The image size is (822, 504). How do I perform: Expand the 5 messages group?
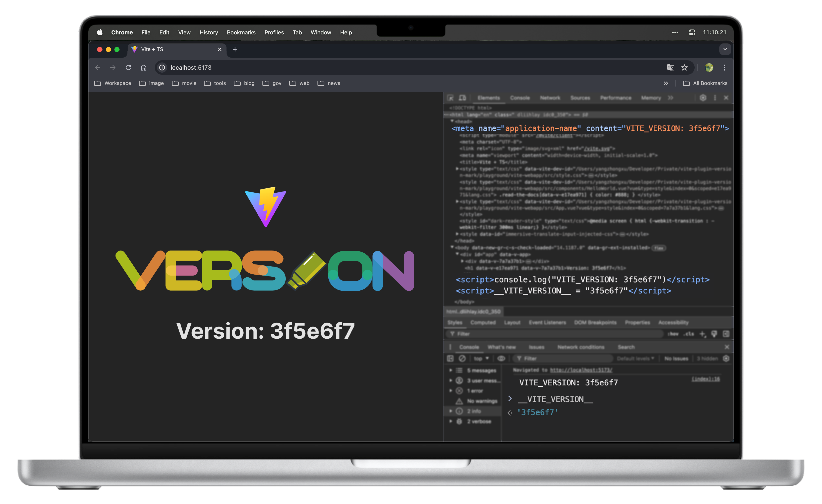pyautogui.click(x=451, y=370)
